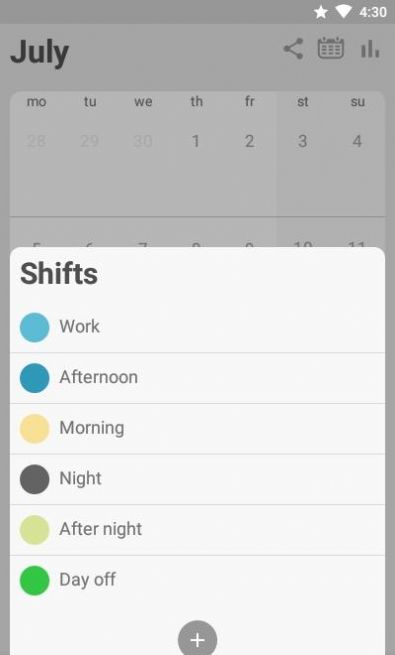
Task: Choose the Night shift entry
Action: click(x=198, y=479)
